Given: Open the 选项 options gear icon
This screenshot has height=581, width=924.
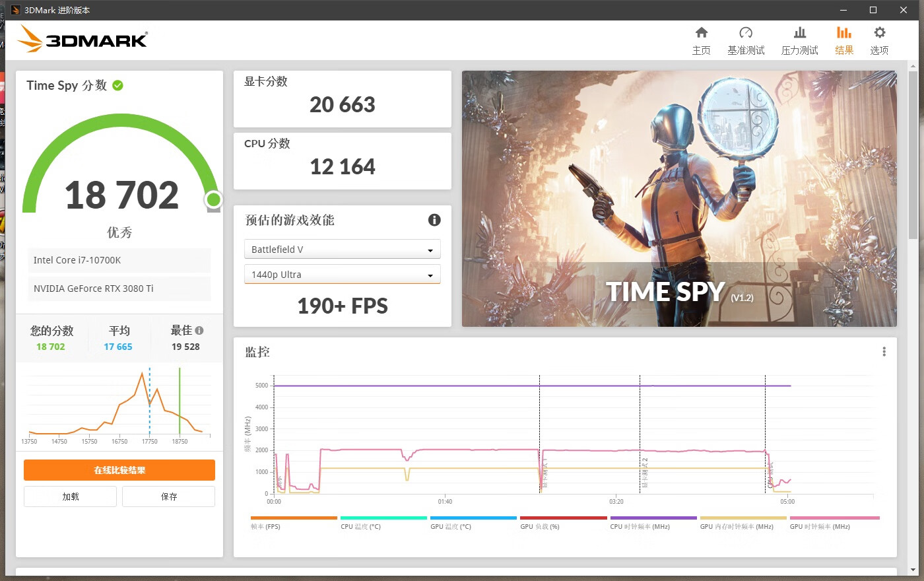Looking at the screenshot, I should (879, 32).
